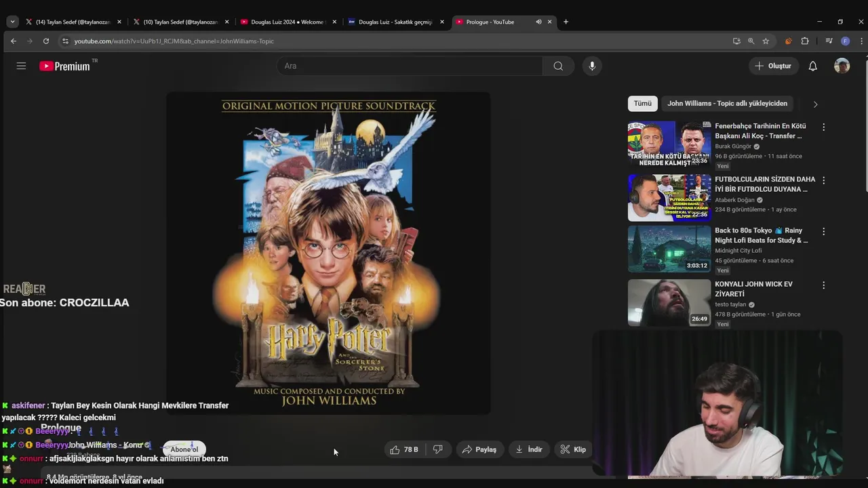Select John Williams - Topic uploader chip

pyautogui.click(x=727, y=104)
